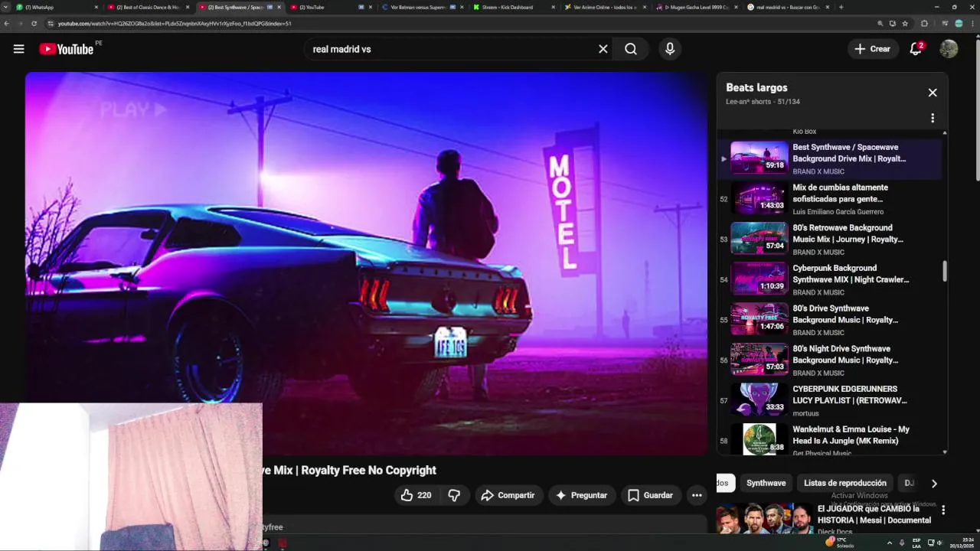Screen dimensions: 980x551
Task: Open the taskbar volume speaker icon
Action: [x=939, y=543]
